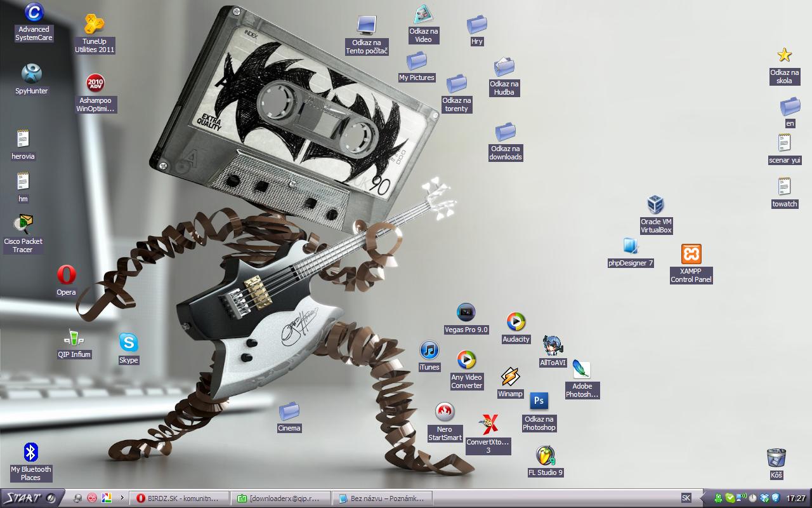Click the SK language indicator
The width and height of the screenshot is (812, 508).
[686, 498]
